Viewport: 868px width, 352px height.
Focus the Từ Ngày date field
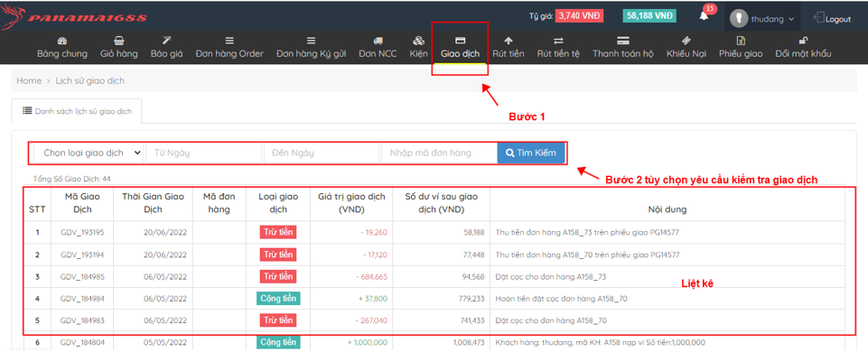203,153
